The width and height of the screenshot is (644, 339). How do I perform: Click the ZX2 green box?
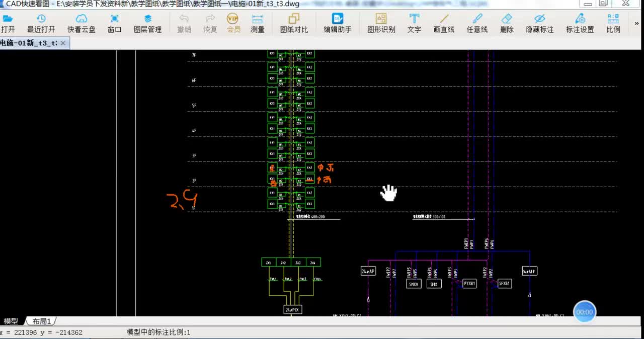tap(284, 263)
